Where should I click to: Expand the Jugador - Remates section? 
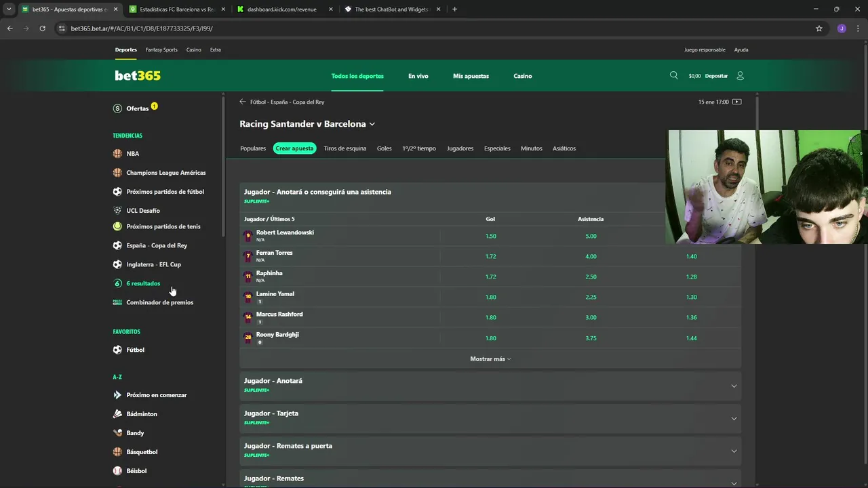[x=490, y=479]
